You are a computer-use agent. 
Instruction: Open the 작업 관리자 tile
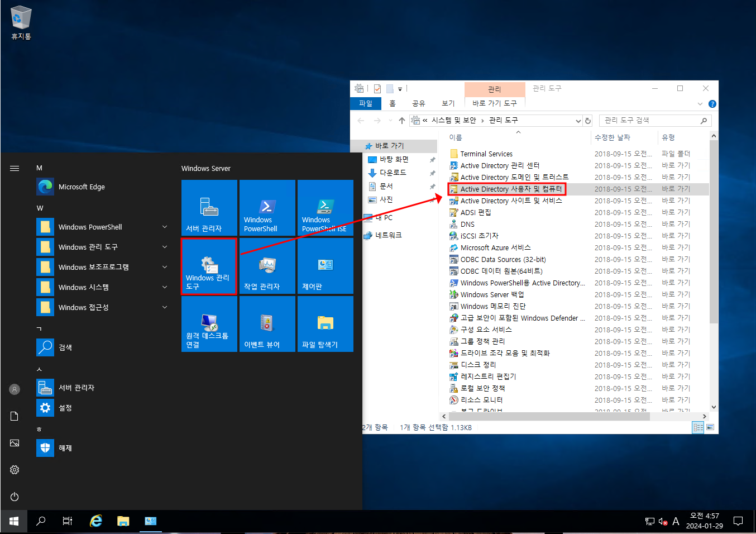tap(267, 266)
